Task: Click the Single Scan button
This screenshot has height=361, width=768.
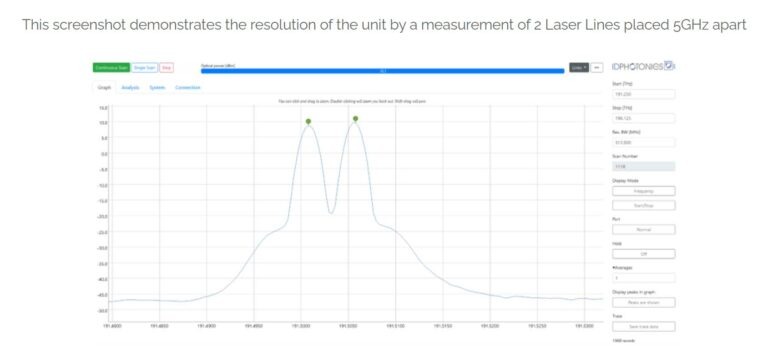Action: tap(144, 68)
